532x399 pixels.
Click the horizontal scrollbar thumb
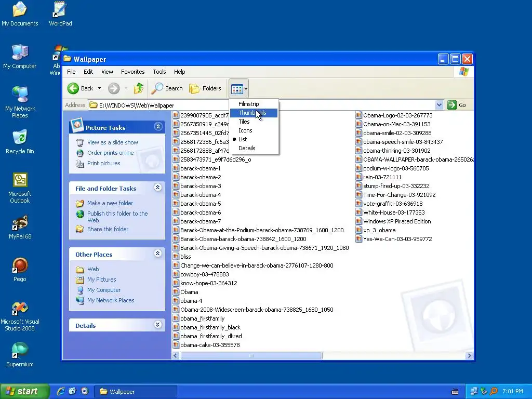pos(251,355)
